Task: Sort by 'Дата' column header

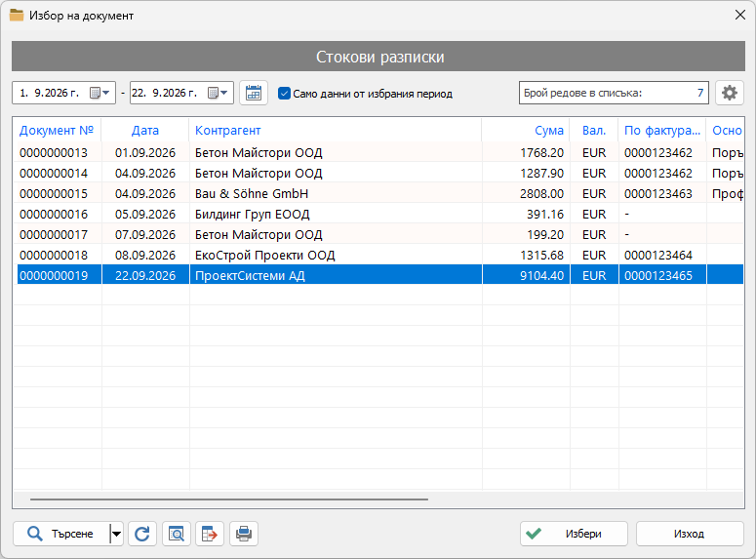Action: [x=145, y=130]
